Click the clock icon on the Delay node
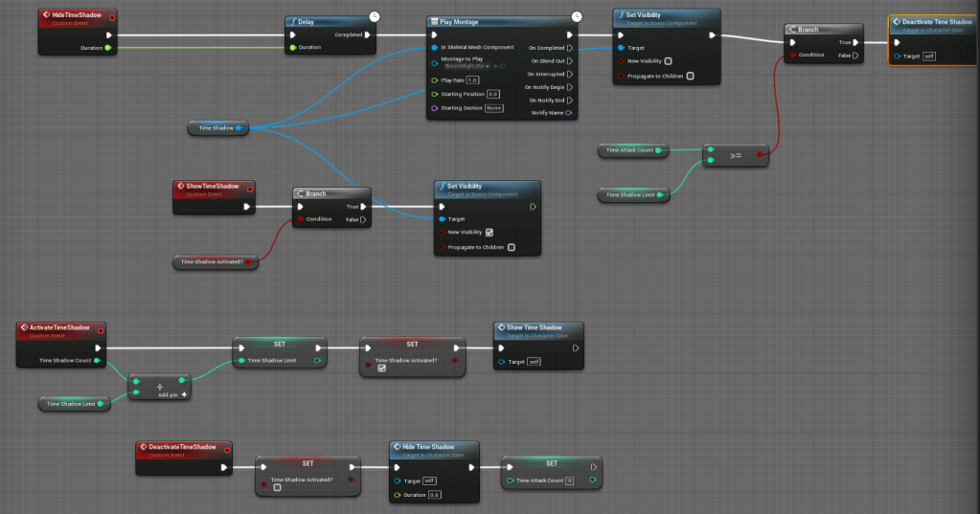 pyautogui.click(x=374, y=15)
